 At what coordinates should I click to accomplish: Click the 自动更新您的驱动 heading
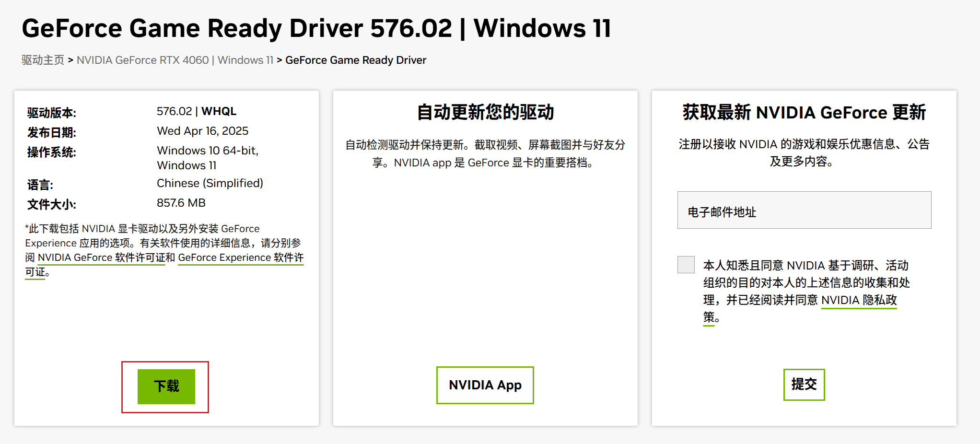pyautogui.click(x=485, y=112)
